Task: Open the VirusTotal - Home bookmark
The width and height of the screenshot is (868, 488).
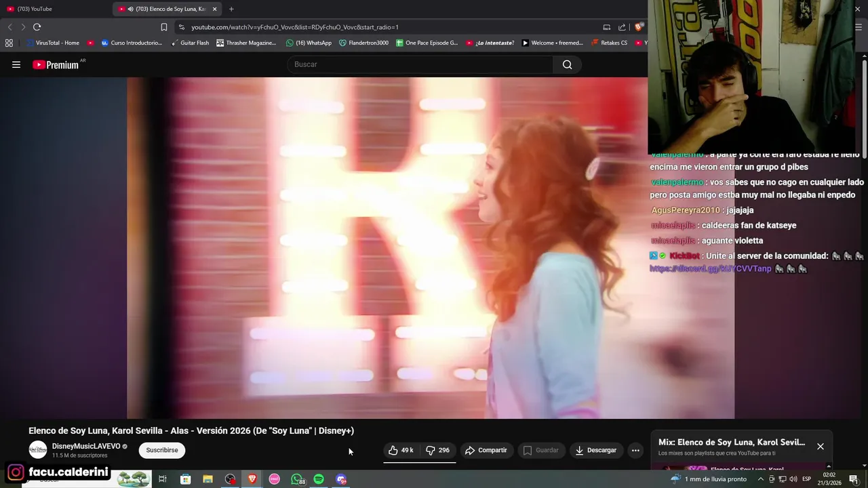Action: (53, 43)
